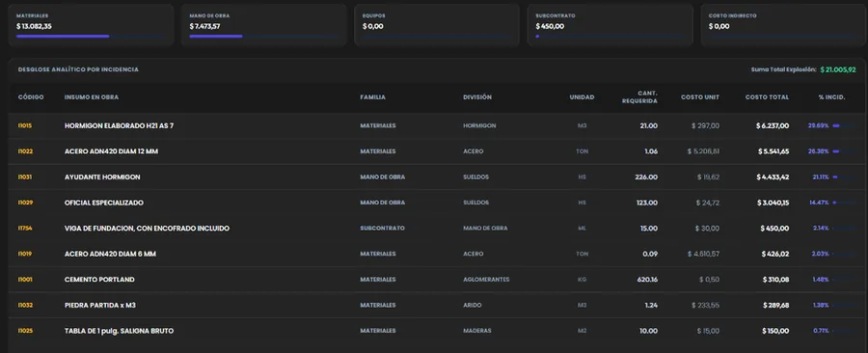This screenshot has width=868, height=353.
Task: Click the Desglose Analítico por Incidencia title
Action: point(78,69)
